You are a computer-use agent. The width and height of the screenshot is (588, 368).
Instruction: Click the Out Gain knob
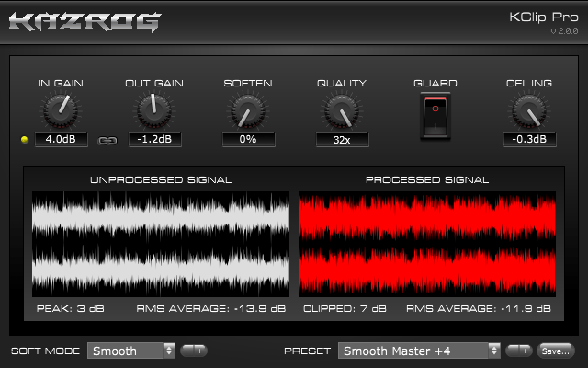point(154,110)
